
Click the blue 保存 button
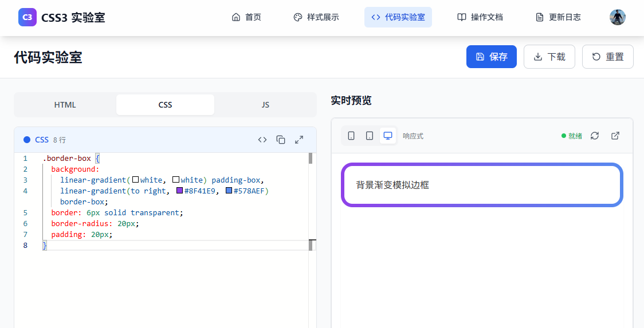[492, 57]
